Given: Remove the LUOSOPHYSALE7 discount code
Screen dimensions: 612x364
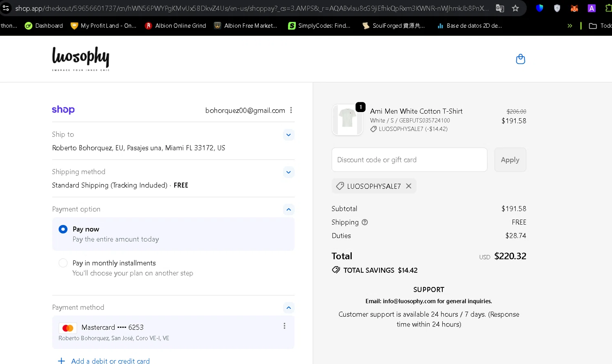Looking at the screenshot, I should point(408,186).
